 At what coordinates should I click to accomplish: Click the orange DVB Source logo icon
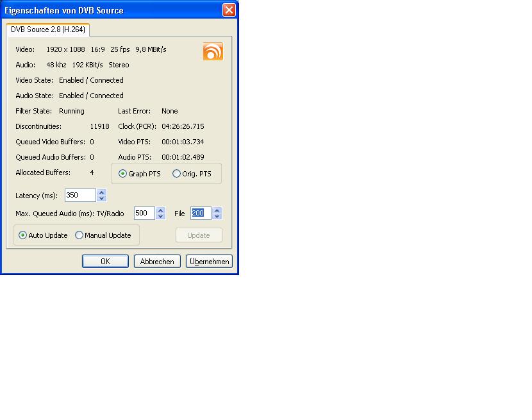tap(213, 51)
